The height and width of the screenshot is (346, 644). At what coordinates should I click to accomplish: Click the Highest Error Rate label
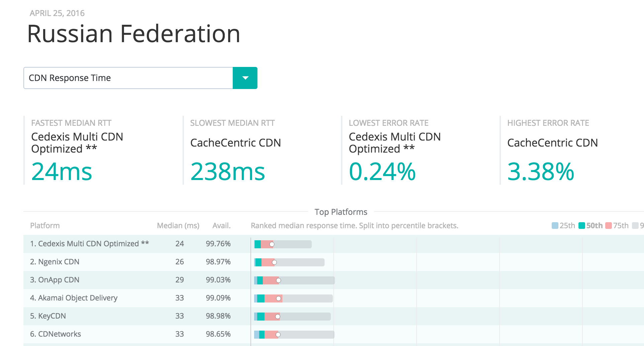(548, 123)
